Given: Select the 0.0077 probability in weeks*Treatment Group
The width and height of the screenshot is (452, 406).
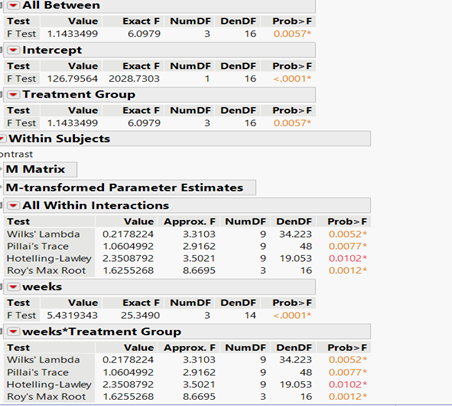Looking at the screenshot, I should click(x=348, y=373).
